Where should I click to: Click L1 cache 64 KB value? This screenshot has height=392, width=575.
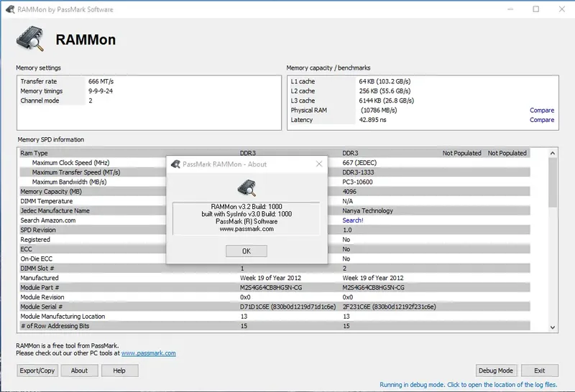385,81
